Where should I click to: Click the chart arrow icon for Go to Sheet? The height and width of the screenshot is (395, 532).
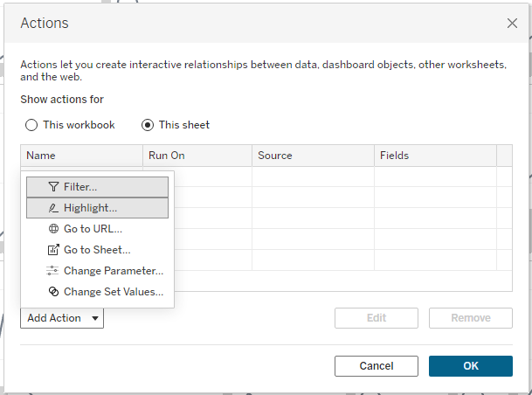[53, 250]
